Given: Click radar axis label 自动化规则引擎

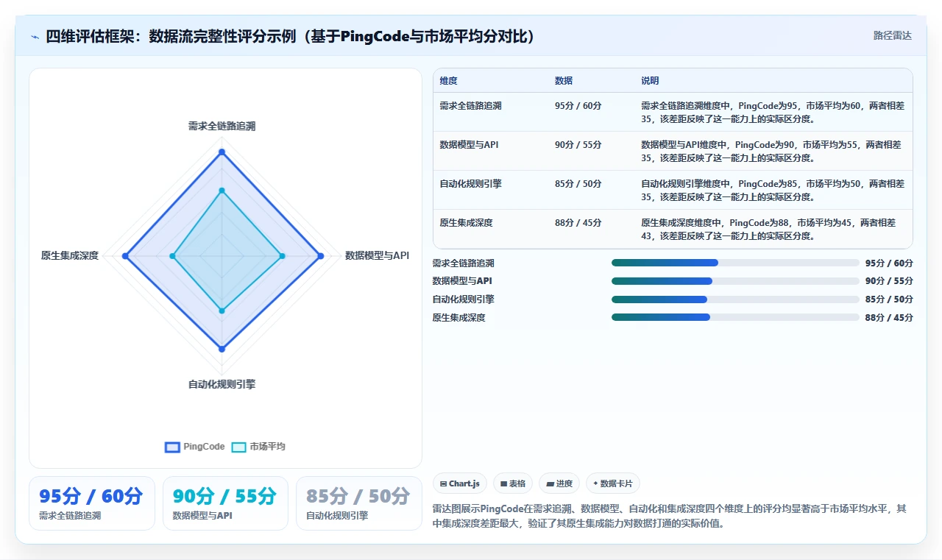Looking at the screenshot, I should click(x=222, y=385).
